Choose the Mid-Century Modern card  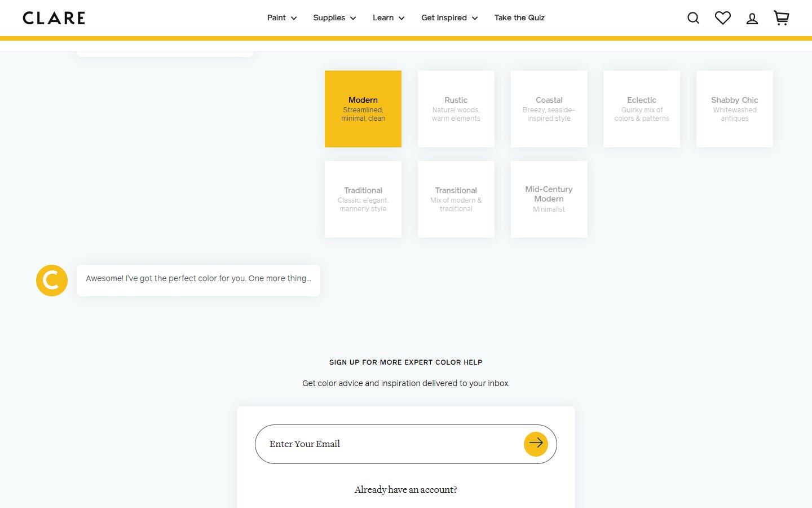[549, 199]
